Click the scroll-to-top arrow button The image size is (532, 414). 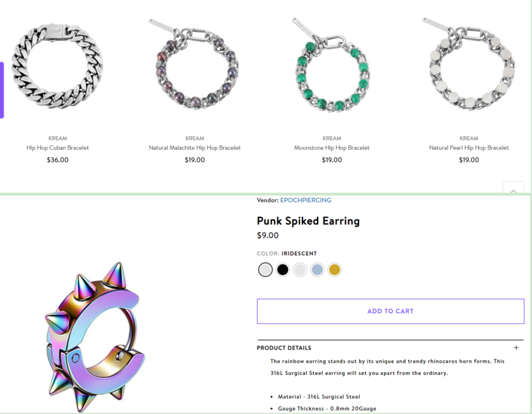click(x=513, y=190)
